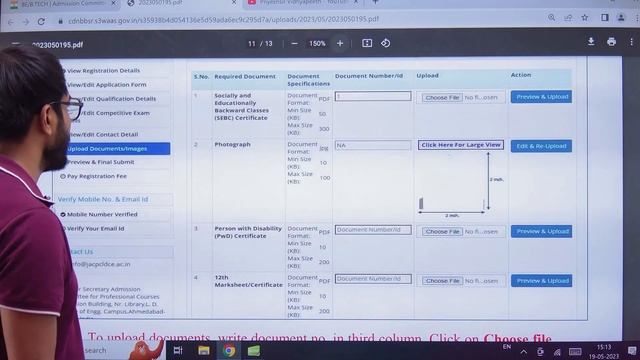Click 150% zoom level field
640x360 pixels.
(x=317, y=43)
